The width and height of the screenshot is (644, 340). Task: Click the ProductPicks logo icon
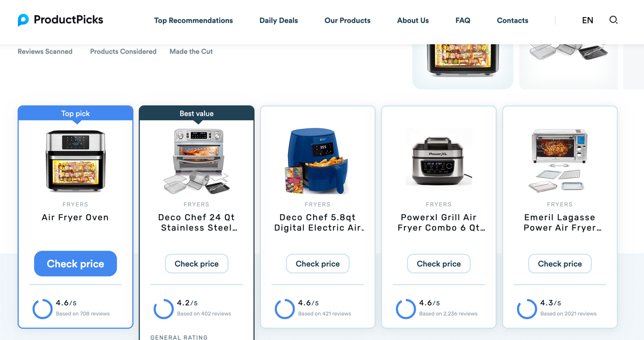23,20
